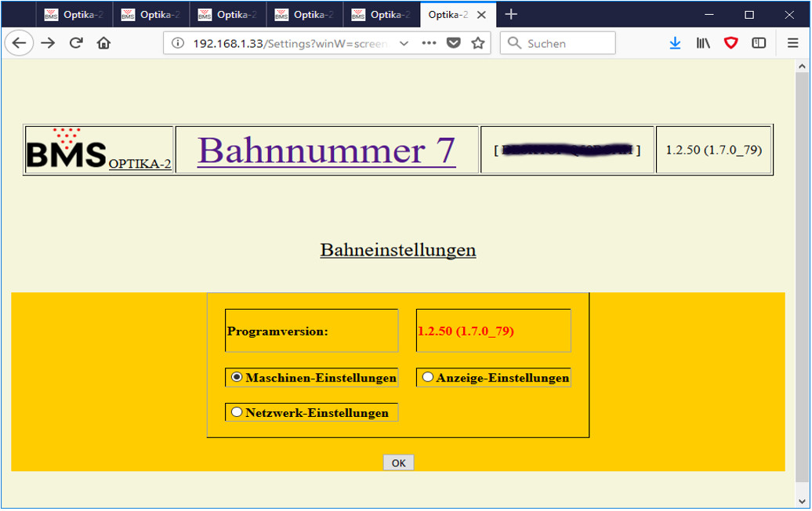Viewport: 812px width, 511px height.
Task: Expand the address bar history dropdown
Action: coord(404,43)
